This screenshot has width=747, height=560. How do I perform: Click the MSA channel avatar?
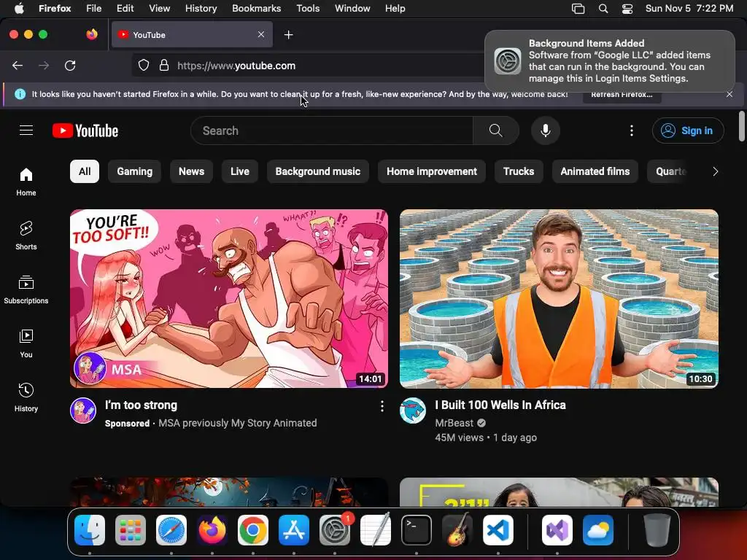coord(83,411)
